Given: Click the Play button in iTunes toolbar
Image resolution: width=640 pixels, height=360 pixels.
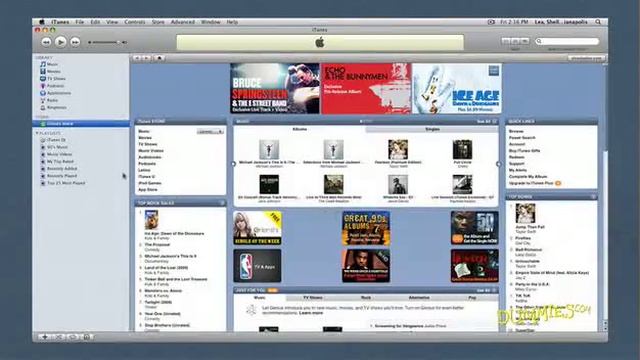Looking at the screenshot, I should tap(60, 42).
